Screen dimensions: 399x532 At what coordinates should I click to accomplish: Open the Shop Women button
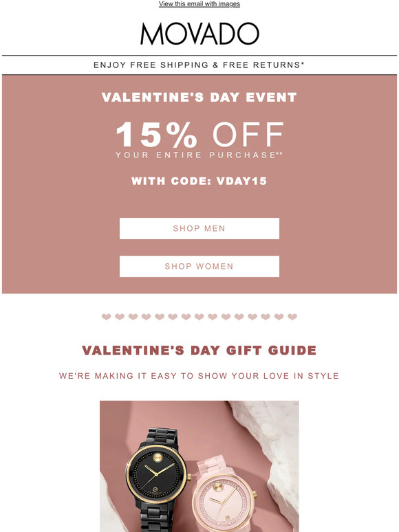[199, 266]
